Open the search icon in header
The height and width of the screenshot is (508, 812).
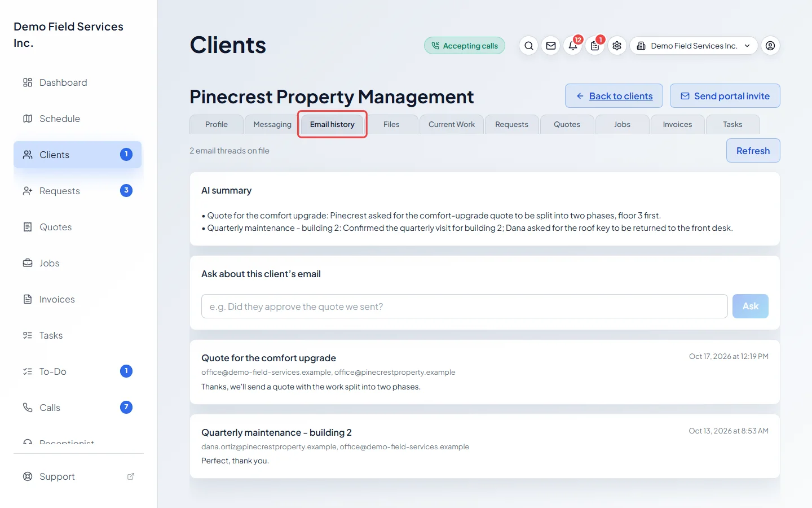(x=528, y=46)
